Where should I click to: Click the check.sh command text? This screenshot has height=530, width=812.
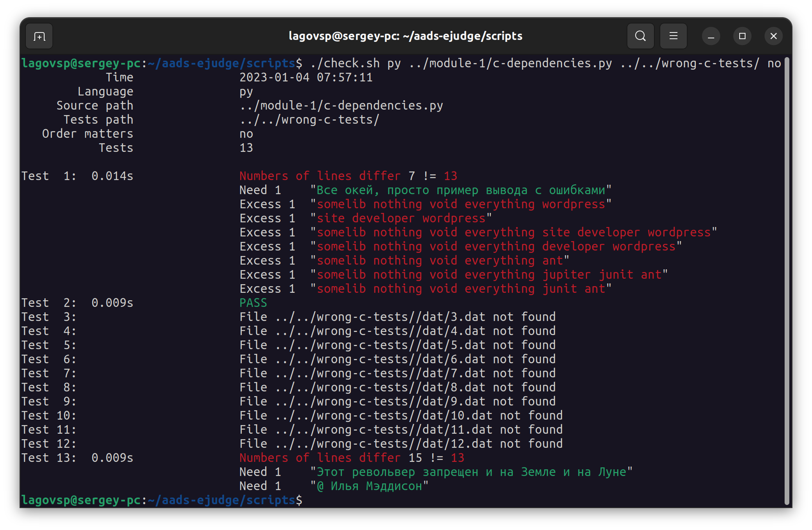click(x=345, y=63)
